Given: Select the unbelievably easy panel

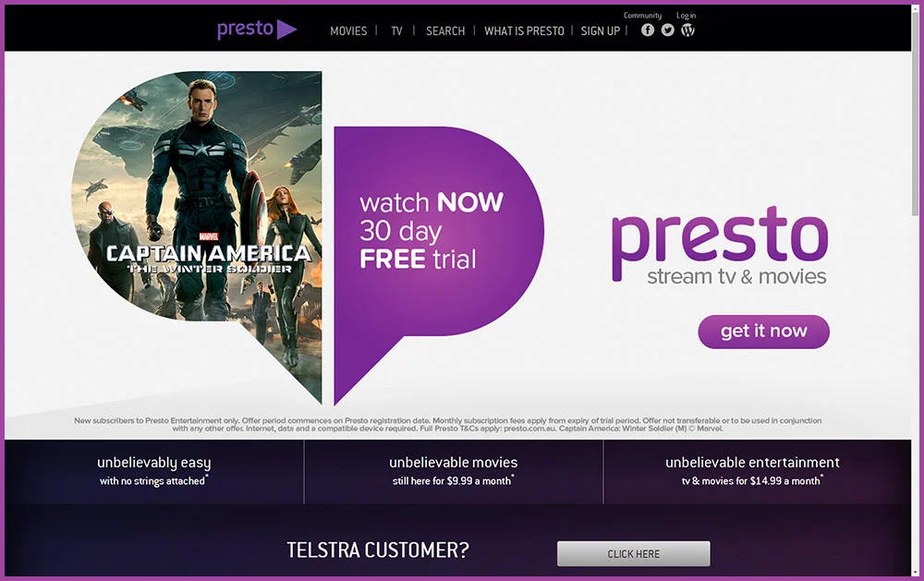Looking at the screenshot, I should pyautogui.click(x=153, y=471).
